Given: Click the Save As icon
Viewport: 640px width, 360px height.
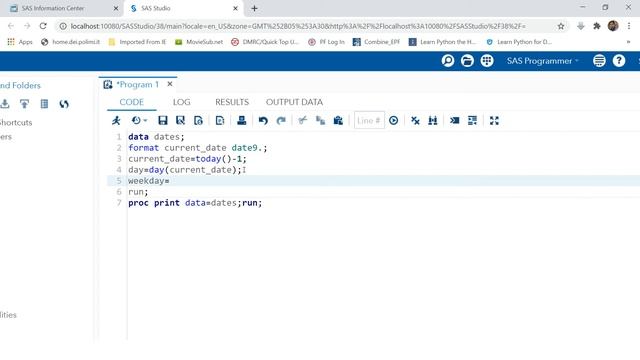Looking at the screenshot, I should [x=180, y=120].
